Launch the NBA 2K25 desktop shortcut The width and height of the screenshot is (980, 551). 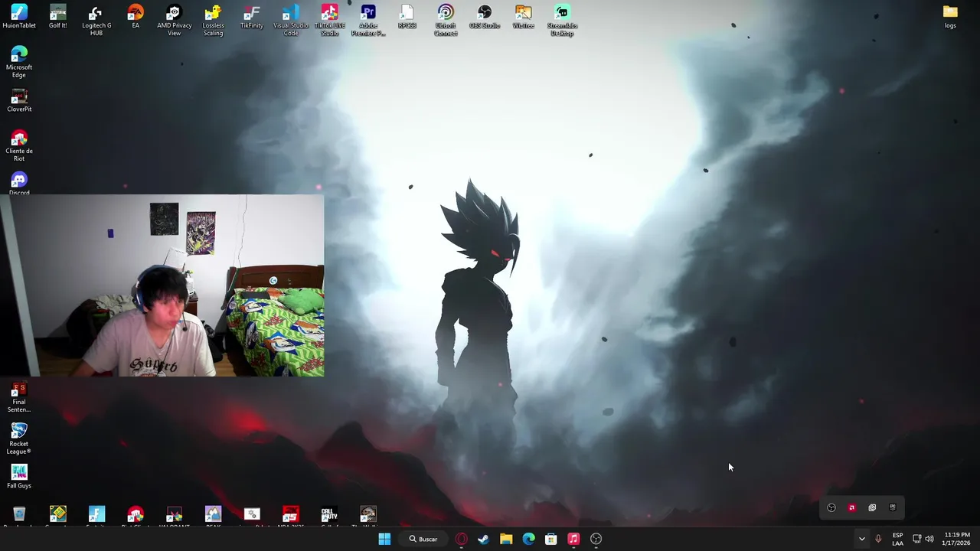[x=291, y=517]
